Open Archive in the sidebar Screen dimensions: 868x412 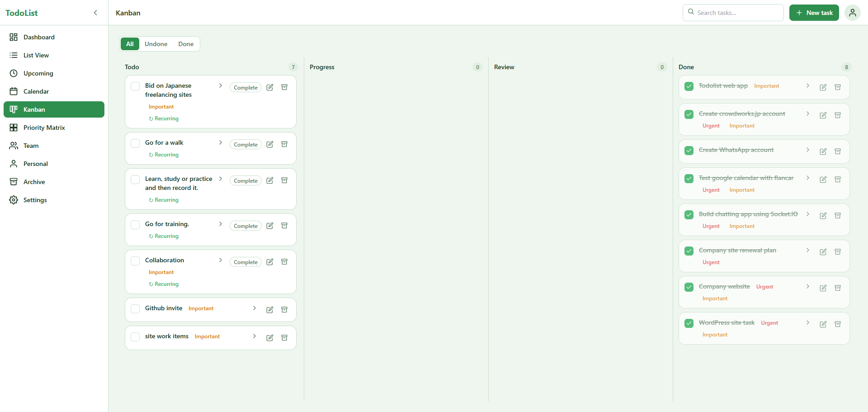click(54, 182)
